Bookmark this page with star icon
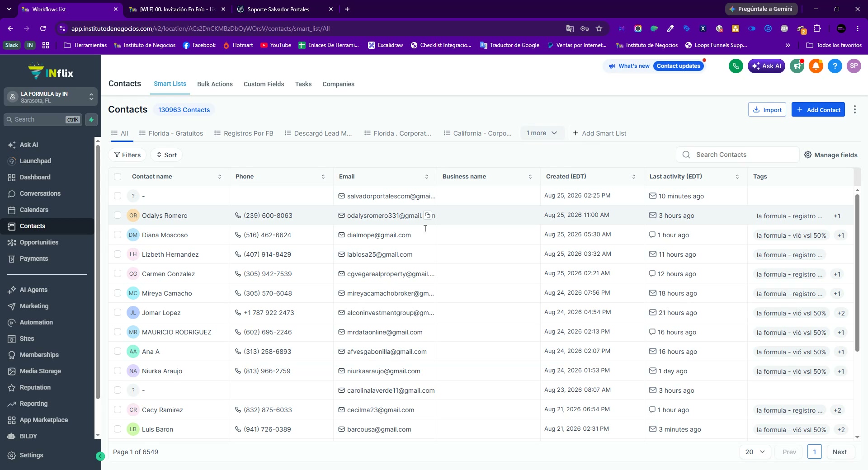Viewport: 868px width, 470px height. click(599, 28)
